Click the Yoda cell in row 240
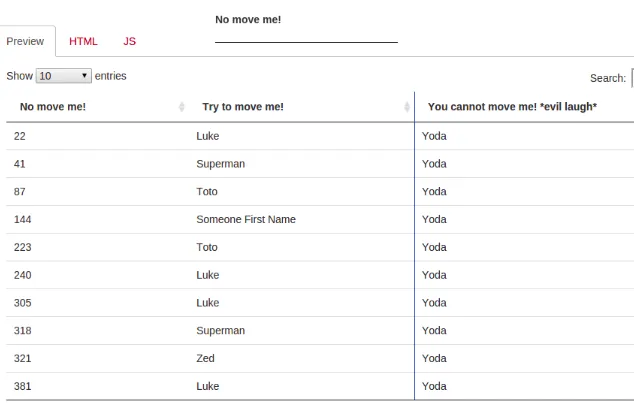634x403 pixels. pos(434,275)
